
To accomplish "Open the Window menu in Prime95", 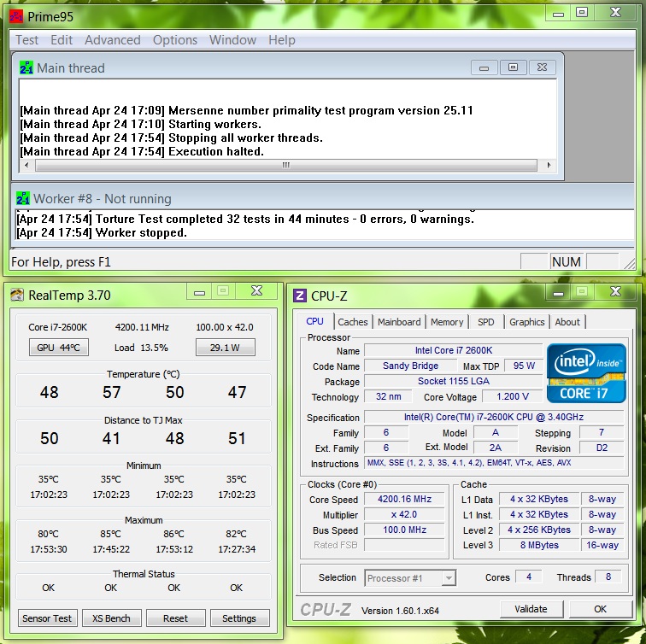I will point(232,40).
